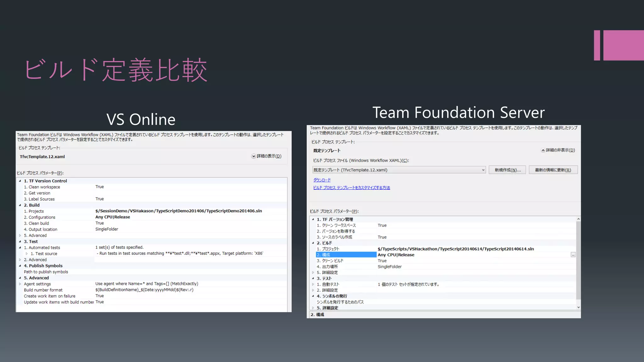Expand the 'Agent settings' node
The height and width of the screenshot is (362, 644).
[20, 284]
